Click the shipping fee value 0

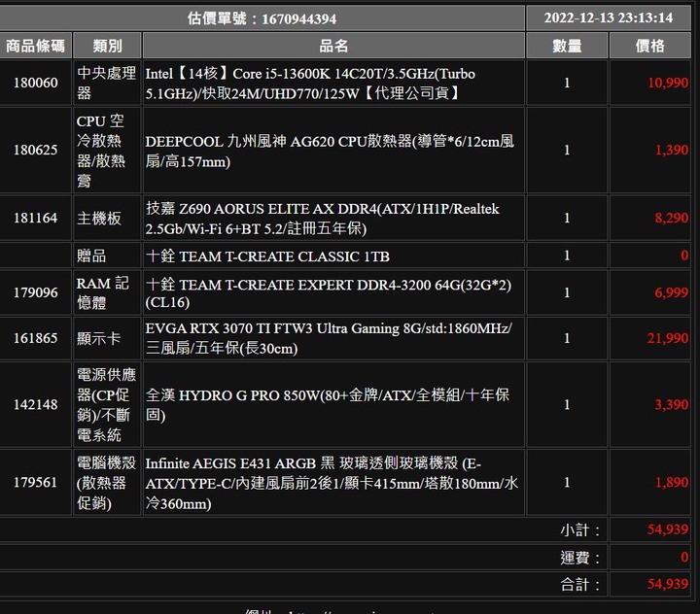683,557
